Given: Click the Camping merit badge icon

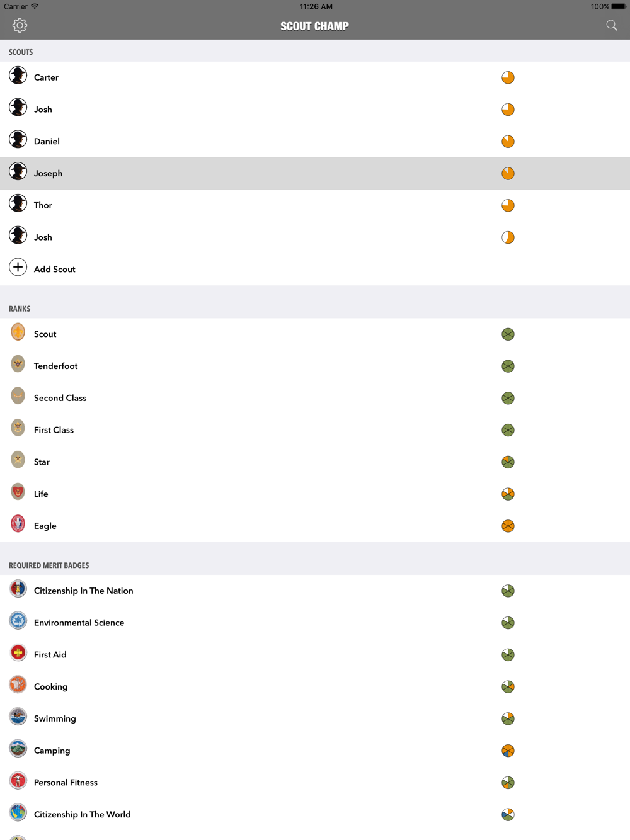Looking at the screenshot, I should [x=18, y=748].
